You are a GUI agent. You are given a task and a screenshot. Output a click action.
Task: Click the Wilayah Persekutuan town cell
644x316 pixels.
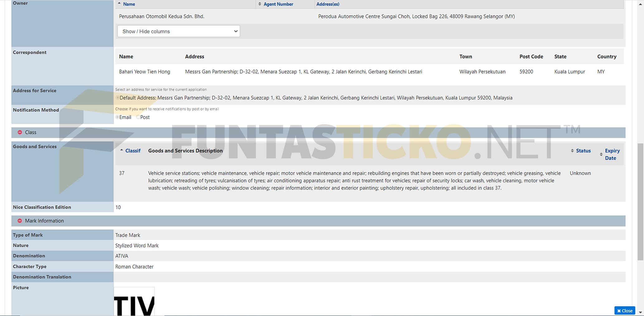482,72
